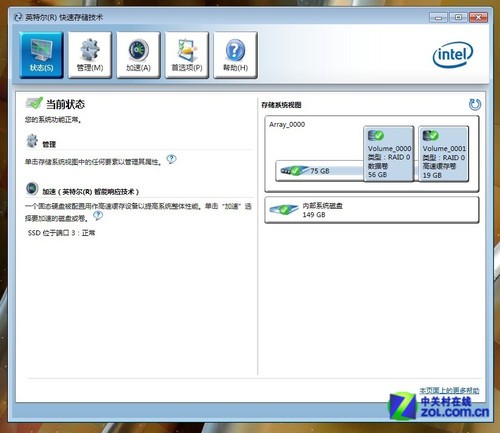Click the 存储系统视图 heading
Screen dimensions: 500x433
click(281, 105)
